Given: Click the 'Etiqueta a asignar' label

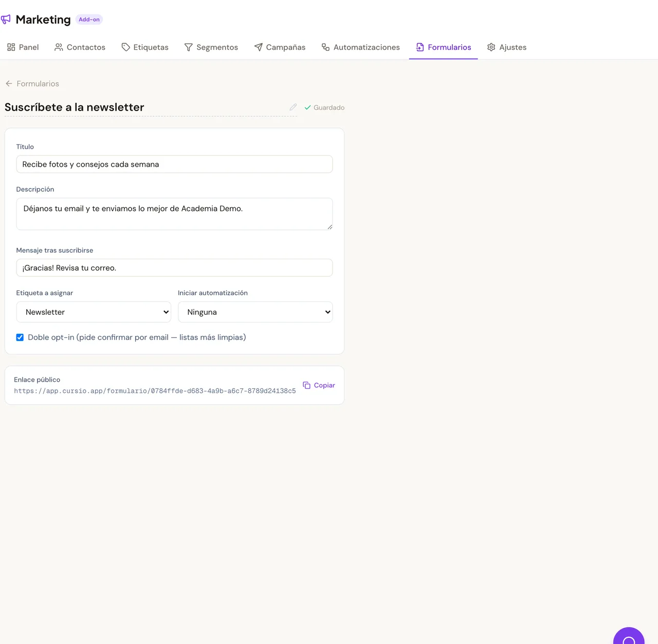Looking at the screenshot, I should click(45, 293).
